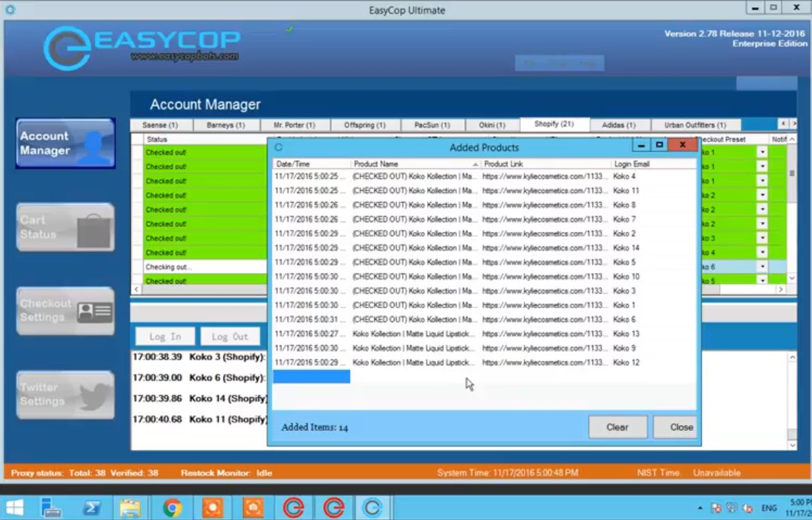Click the Login Email column header
Screen dimensions: 812x520
click(654, 164)
